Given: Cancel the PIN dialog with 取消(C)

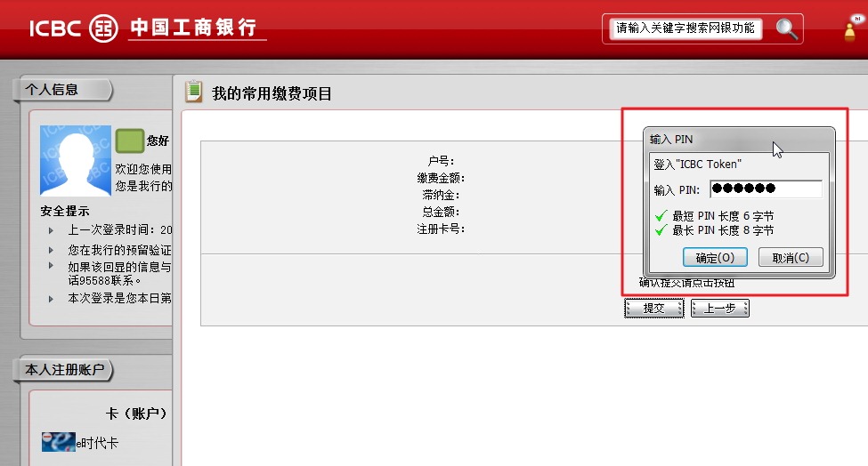Looking at the screenshot, I should click(791, 258).
